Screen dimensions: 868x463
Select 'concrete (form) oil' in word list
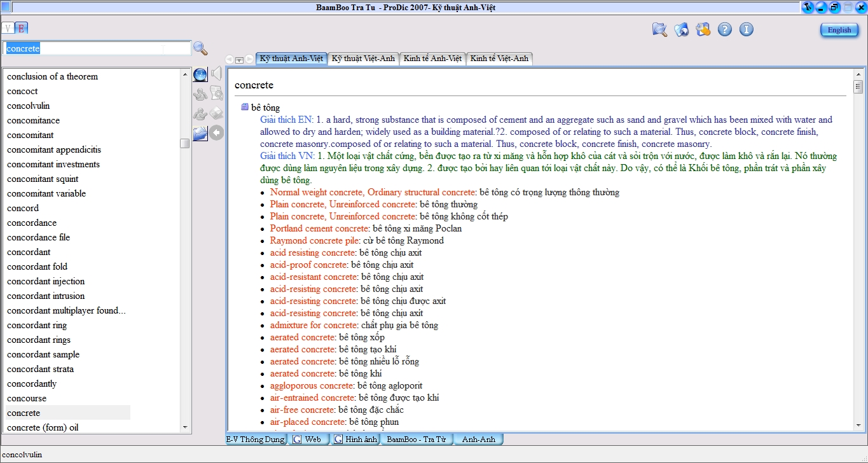coord(43,427)
